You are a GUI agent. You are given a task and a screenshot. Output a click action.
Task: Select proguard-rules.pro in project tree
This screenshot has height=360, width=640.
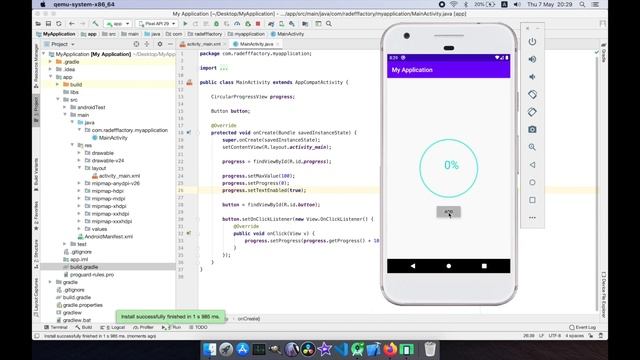click(x=89, y=275)
